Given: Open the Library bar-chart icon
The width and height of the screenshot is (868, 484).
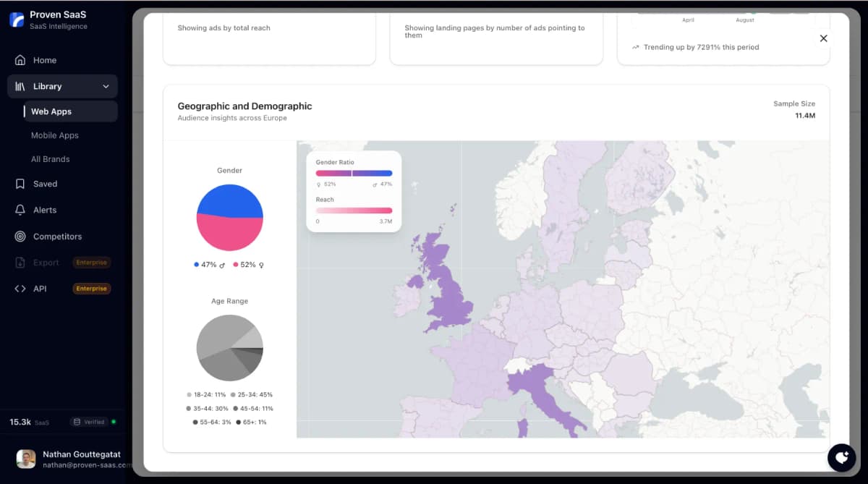Looking at the screenshot, I should [x=21, y=86].
